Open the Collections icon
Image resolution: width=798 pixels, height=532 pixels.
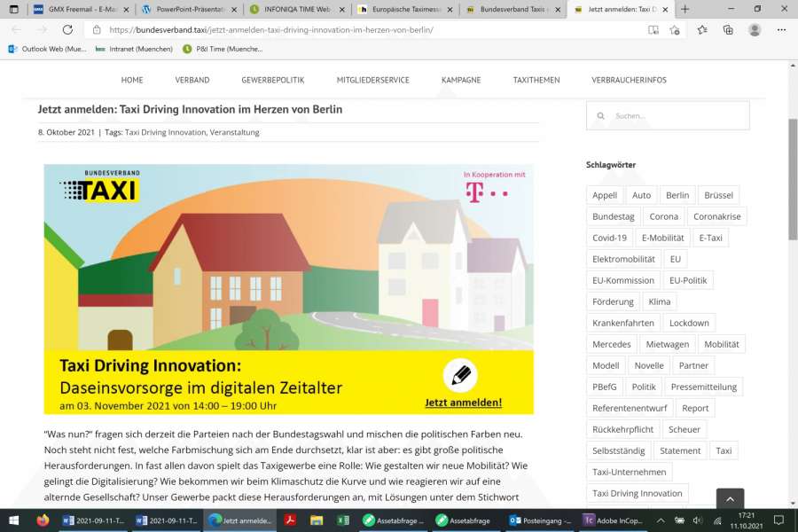click(728, 30)
